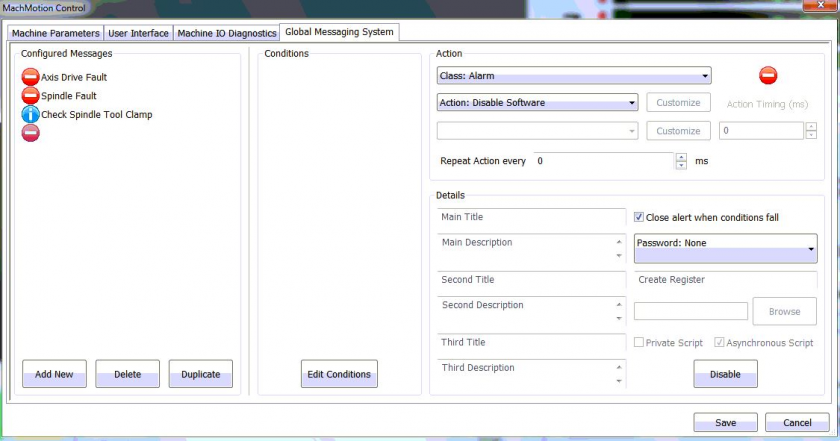
Task: Click the Spindle Fault alarm icon
Action: (x=31, y=96)
